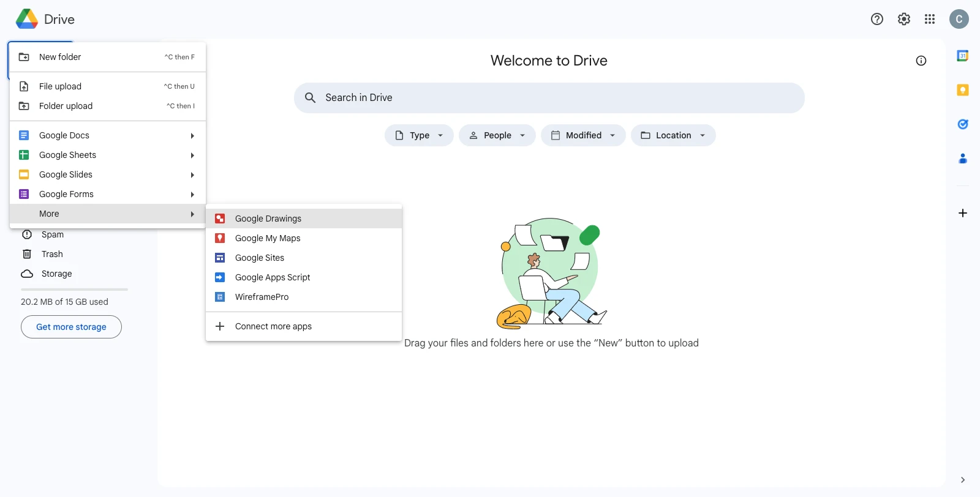The height and width of the screenshot is (497, 980).
Task: Open Spam in the sidebar
Action: click(x=53, y=234)
